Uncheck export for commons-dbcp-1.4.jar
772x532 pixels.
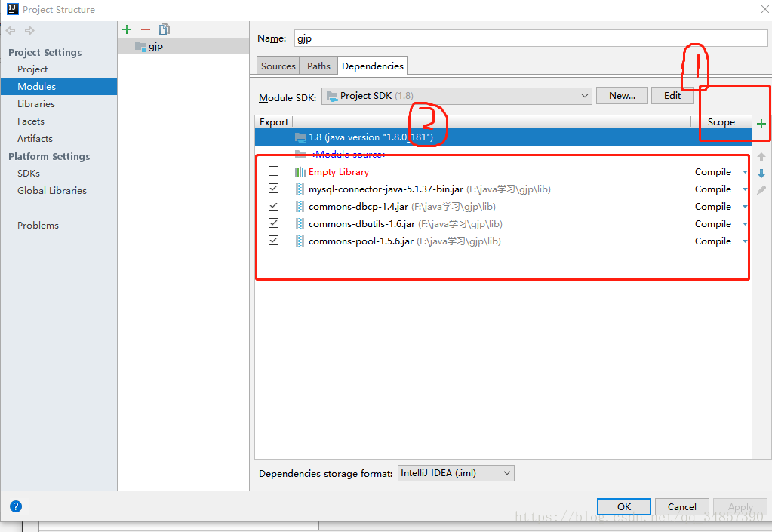click(274, 206)
